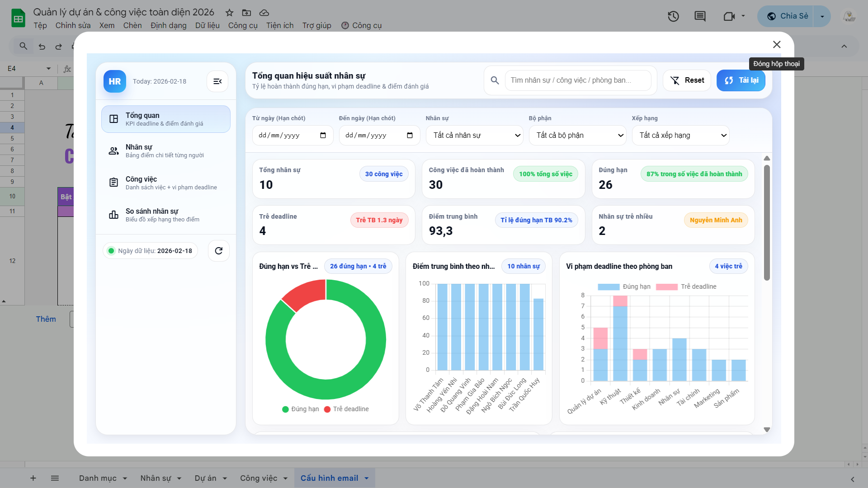The image size is (868, 488).
Task: Collapse the HR sidebar menu icon
Action: (217, 81)
